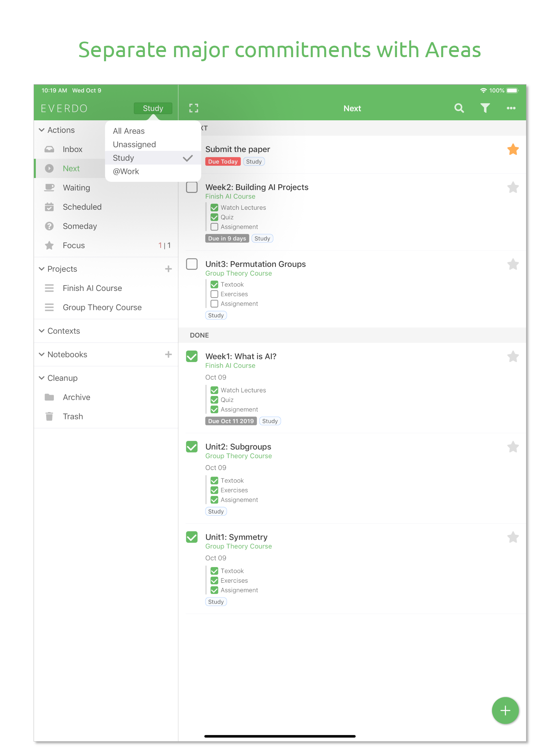560x747 pixels.
Task: Select All Areas in the area menu
Action: point(153,131)
